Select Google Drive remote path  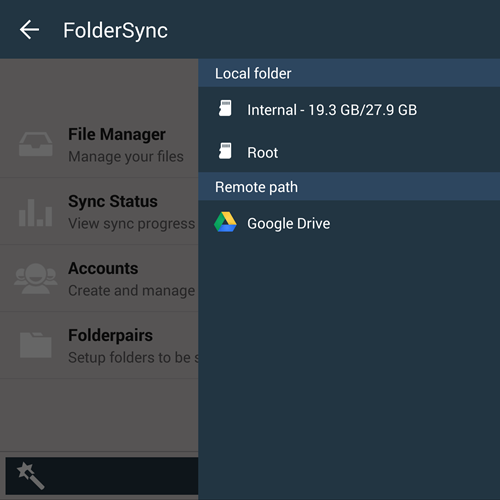(x=349, y=222)
